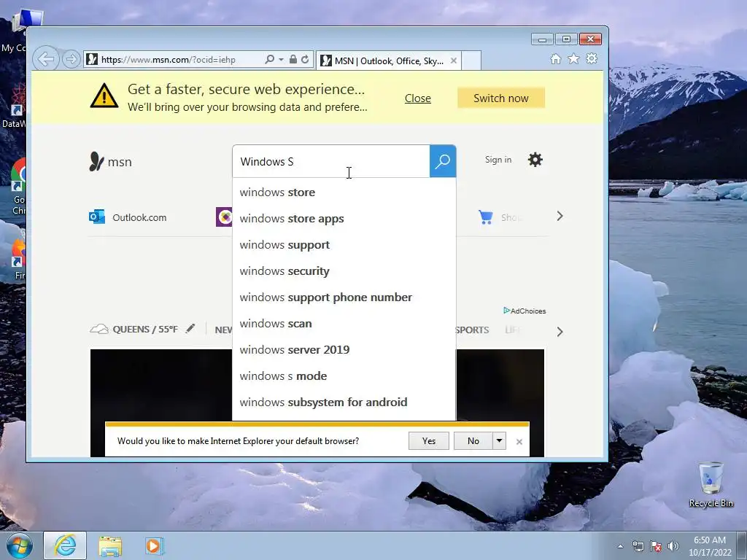Open the dropdown arrow beside No
This screenshot has height=560, width=747.
tap(499, 441)
